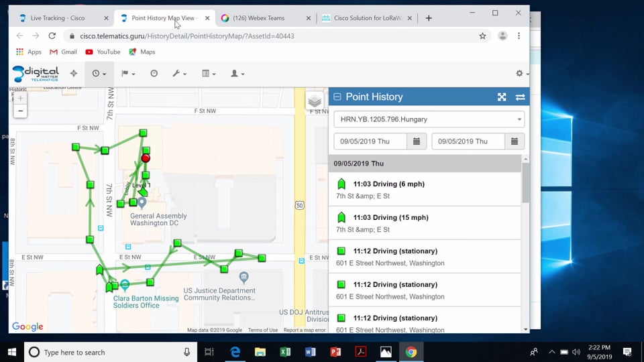Click the end date field
Image resolution: width=644 pixels, height=362 pixels.
(x=468, y=141)
